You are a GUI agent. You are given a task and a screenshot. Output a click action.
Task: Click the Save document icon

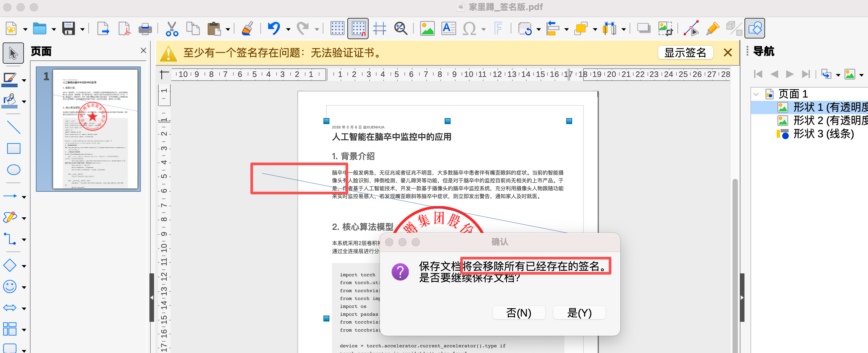[x=68, y=28]
